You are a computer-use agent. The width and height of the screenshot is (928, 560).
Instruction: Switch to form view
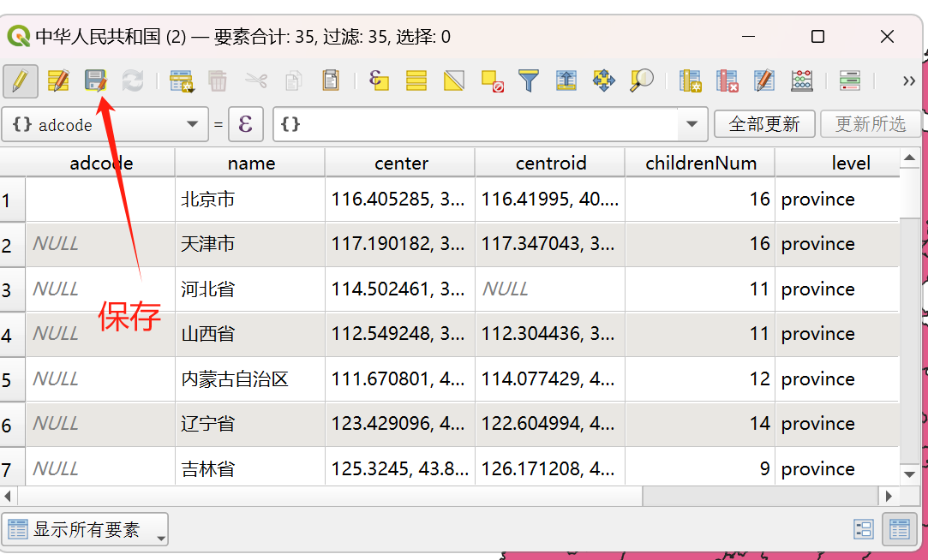(864, 529)
